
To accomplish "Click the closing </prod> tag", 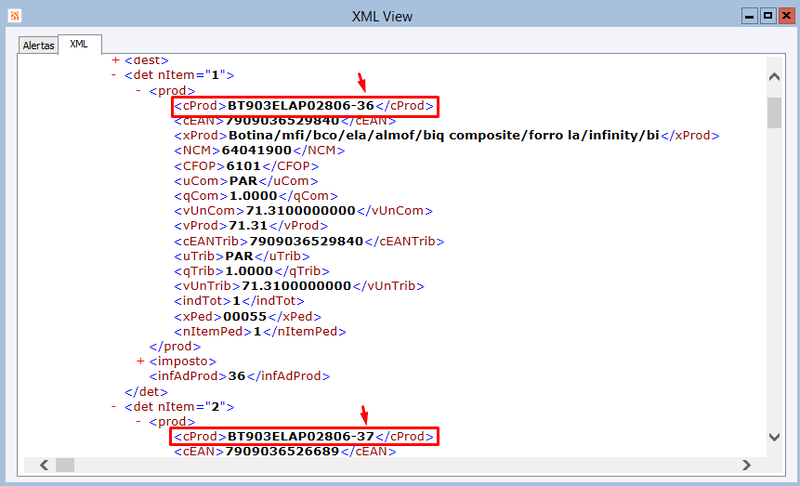I will [175, 346].
